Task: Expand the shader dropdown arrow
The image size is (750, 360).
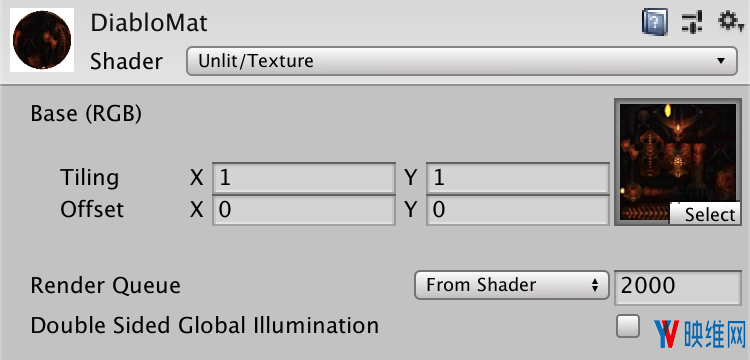Action: (721, 61)
